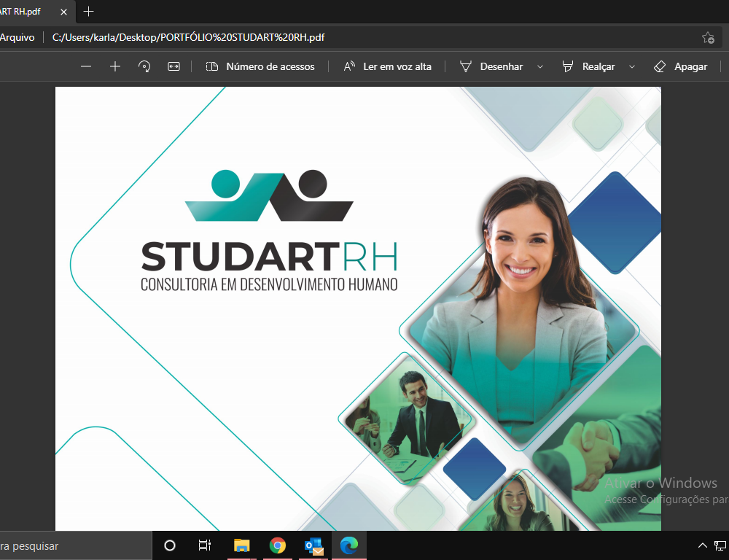Select the Apagar eraser tool

(680, 66)
